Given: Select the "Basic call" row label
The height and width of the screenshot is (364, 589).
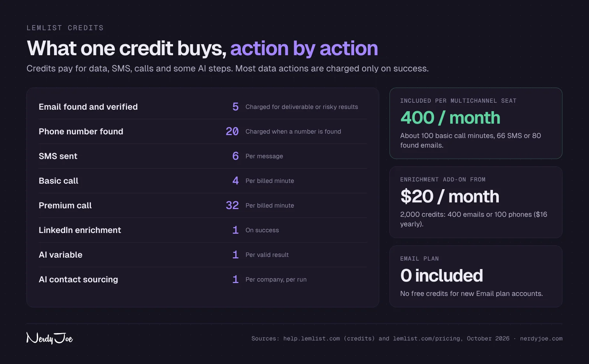Looking at the screenshot, I should [x=59, y=181].
